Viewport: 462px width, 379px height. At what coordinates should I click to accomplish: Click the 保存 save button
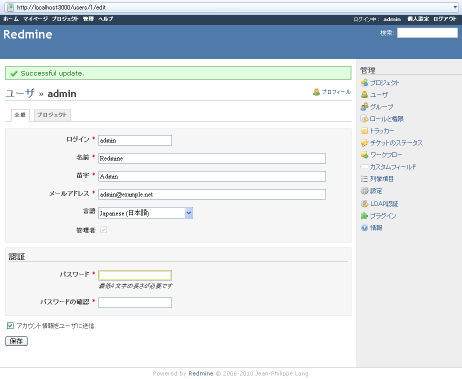pos(16,341)
